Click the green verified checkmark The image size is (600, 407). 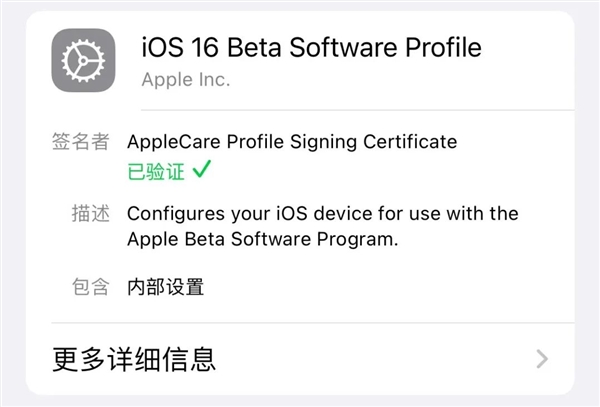(202, 171)
